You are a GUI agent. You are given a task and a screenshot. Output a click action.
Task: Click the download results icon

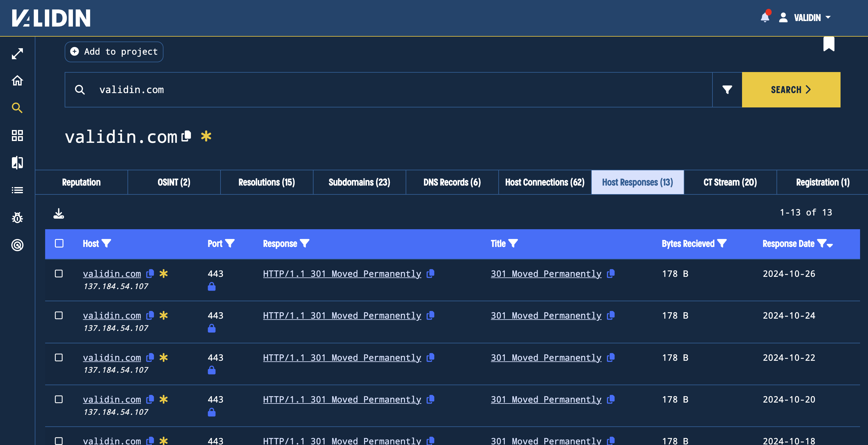(x=59, y=213)
